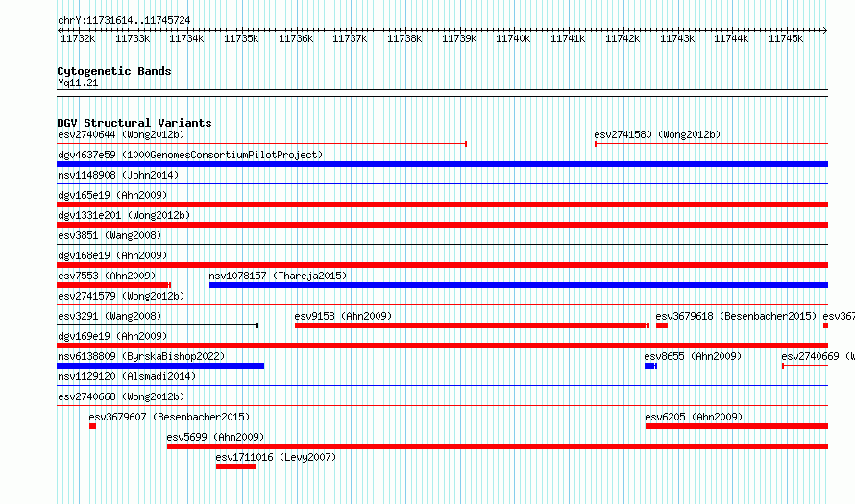
Task: Click the dgv1331e201 (Wong2012b) label
Action: point(124,215)
